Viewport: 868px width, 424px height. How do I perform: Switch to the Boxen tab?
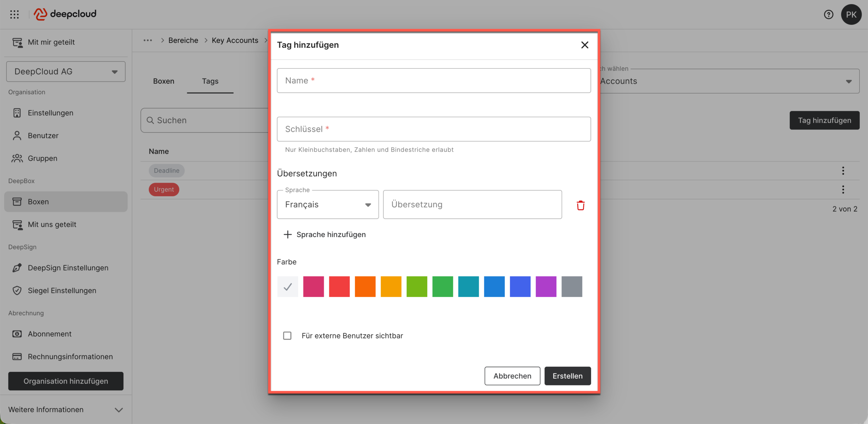(163, 81)
